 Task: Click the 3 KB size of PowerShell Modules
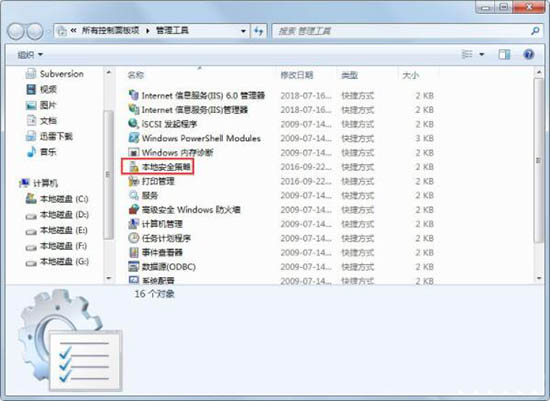424,138
